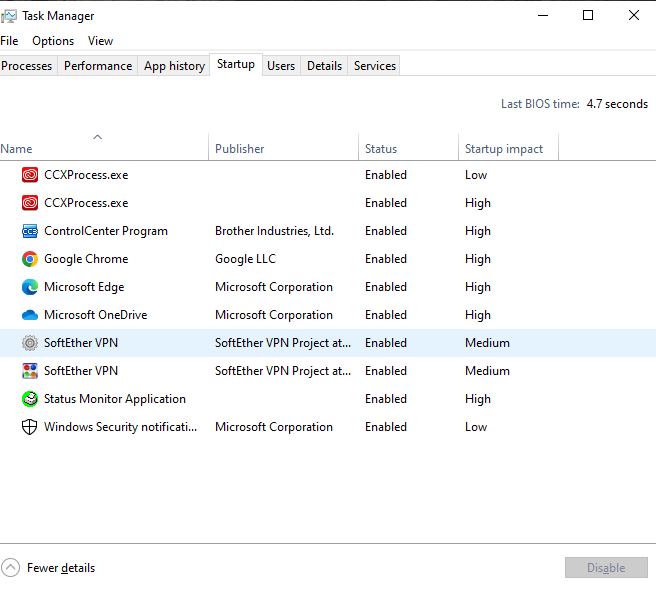Image resolution: width=656 pixels, height=592 pixels.
Task: Click the gear icon of the highlighted SoftEther VPN
Action: [30, 343]
